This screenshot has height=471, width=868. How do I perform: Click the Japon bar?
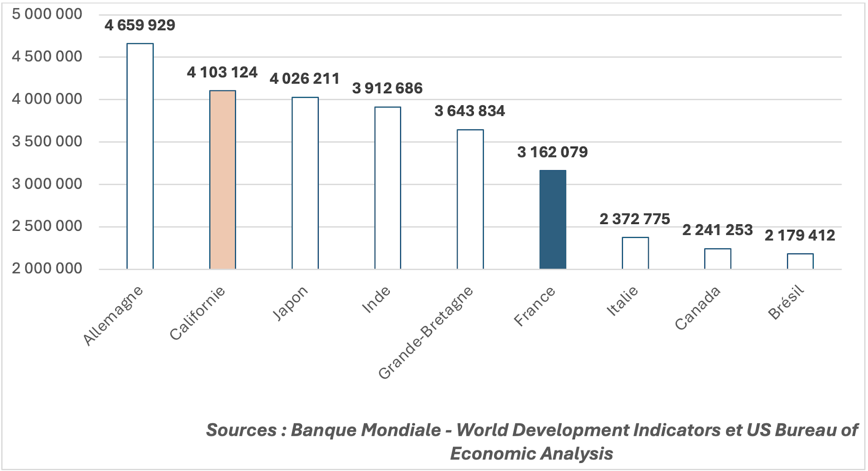(x=305, y=183)
